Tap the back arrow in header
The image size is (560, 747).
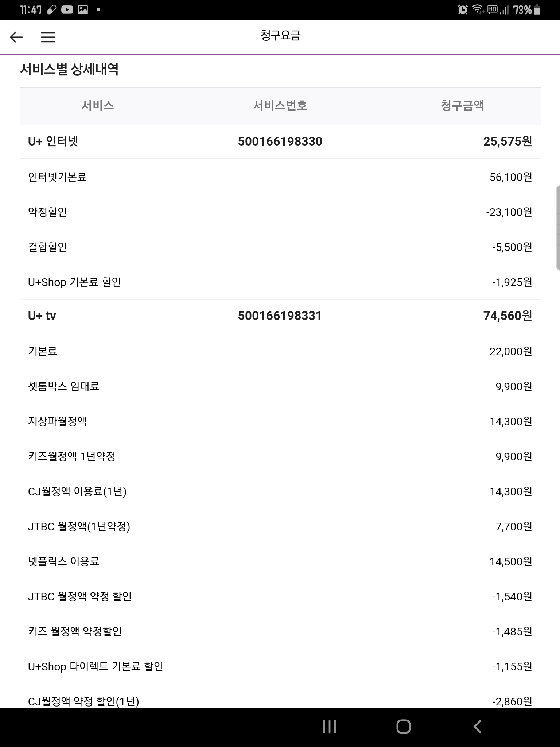tap(16, 37)
